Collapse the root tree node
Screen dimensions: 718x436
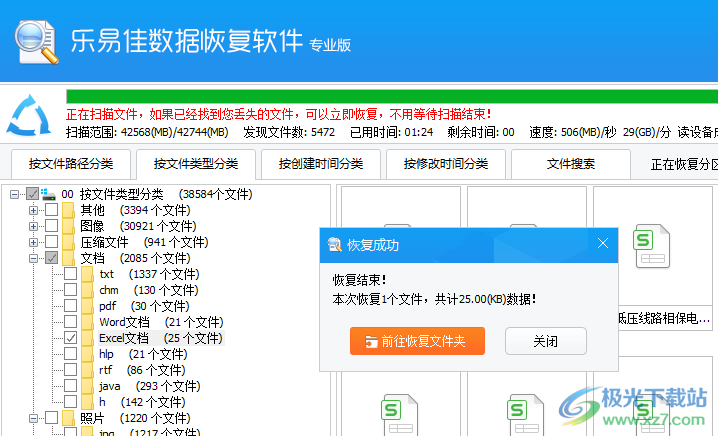[15, 195]
